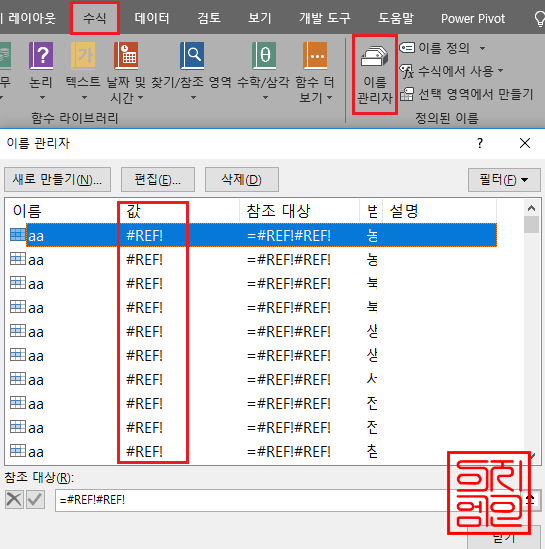Image resolution: width=545 pixels, height=549 pixels.
Task: Click the name list scrollbar thumb
Action: point(531,224)
